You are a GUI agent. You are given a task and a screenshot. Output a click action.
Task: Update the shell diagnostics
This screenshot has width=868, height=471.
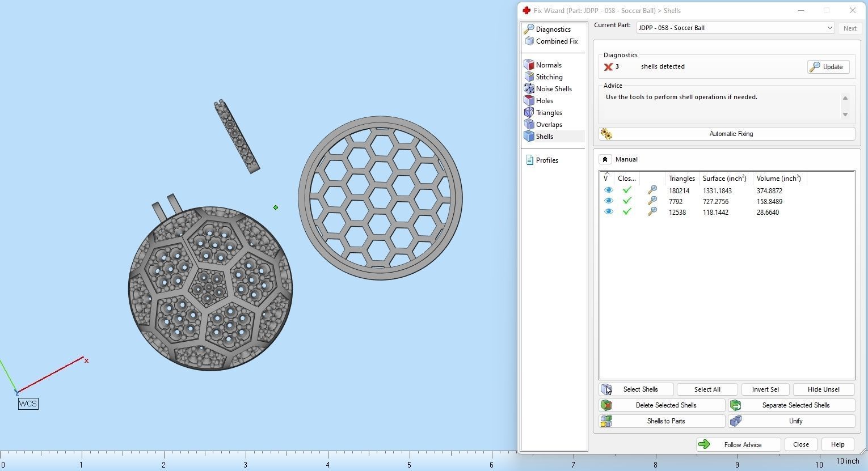tap(828, 67)
